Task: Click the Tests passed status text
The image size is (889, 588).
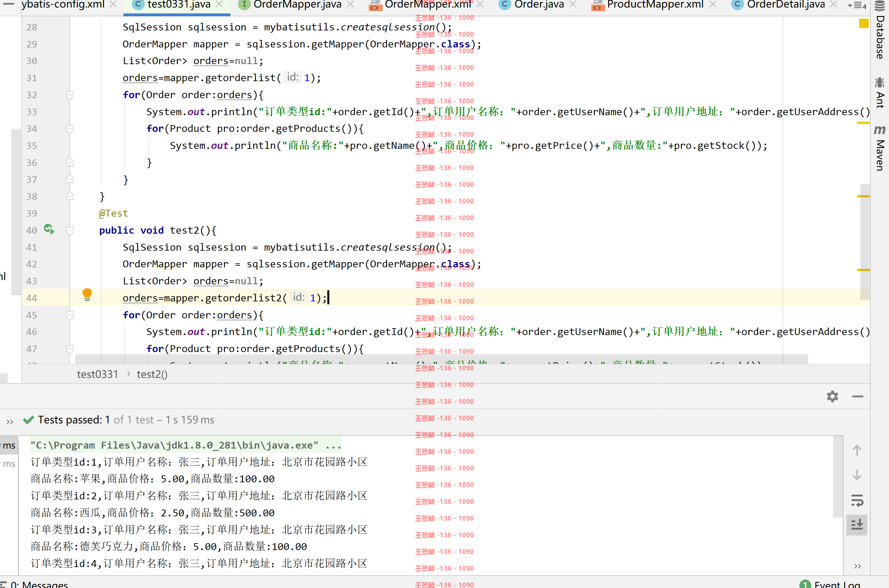Action: click(x=126, y=419)
